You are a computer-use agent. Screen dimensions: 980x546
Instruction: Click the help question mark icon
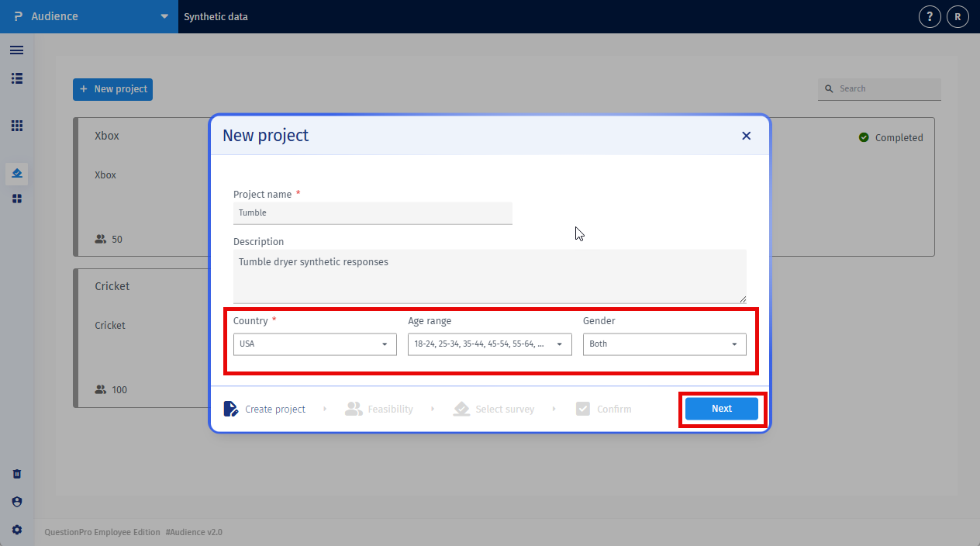click(930, 16)
